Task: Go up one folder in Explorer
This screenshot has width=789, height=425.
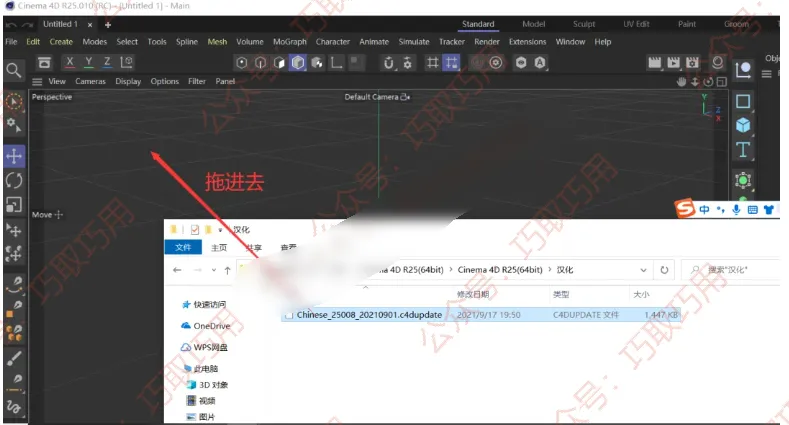Action: [227, 270]
